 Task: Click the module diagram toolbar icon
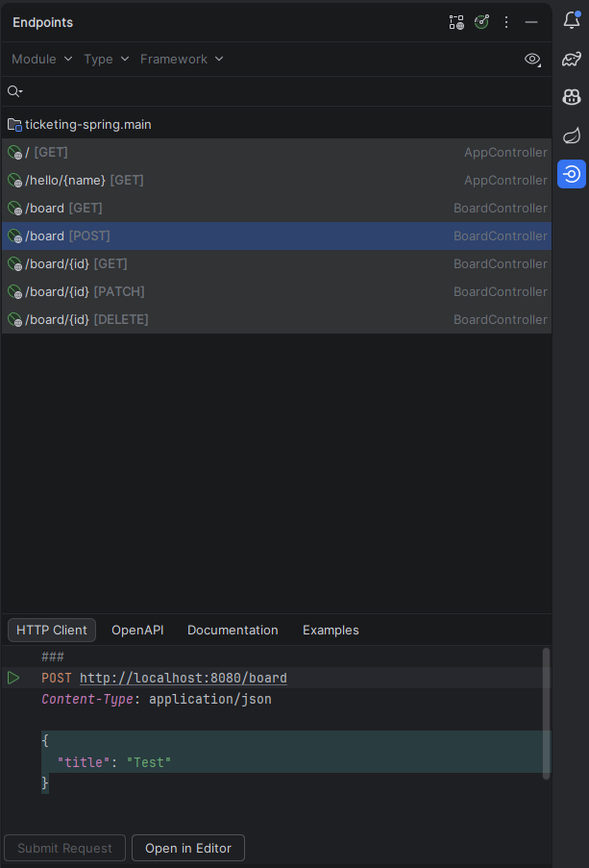point(455,21)
